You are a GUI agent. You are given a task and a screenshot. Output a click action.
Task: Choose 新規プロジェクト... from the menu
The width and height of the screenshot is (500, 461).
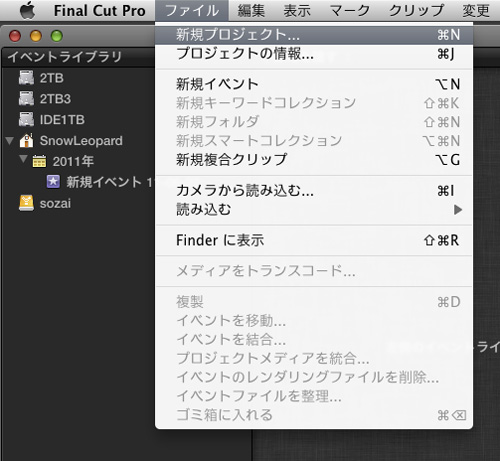click(x=314, y=35)
